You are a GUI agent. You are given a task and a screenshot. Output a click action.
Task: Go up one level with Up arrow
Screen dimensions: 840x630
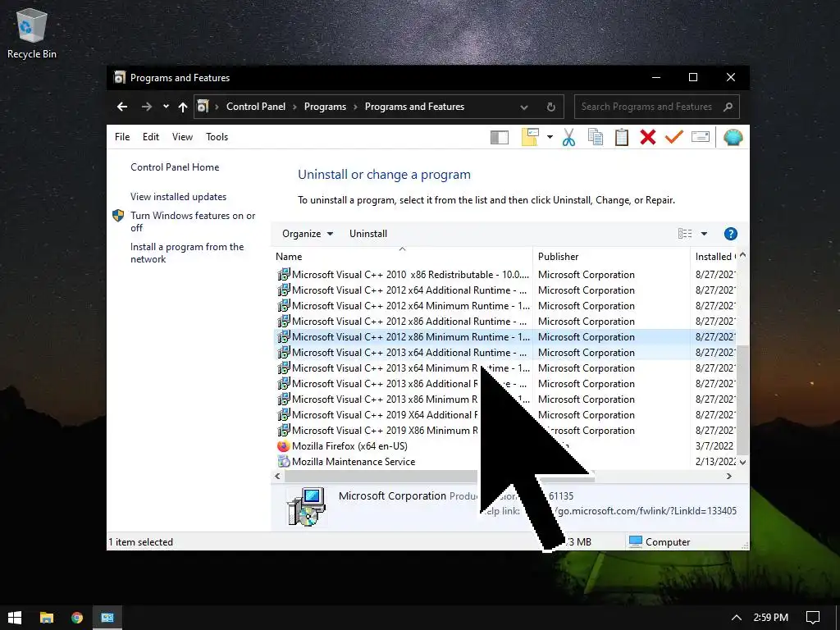coord(183,107)
